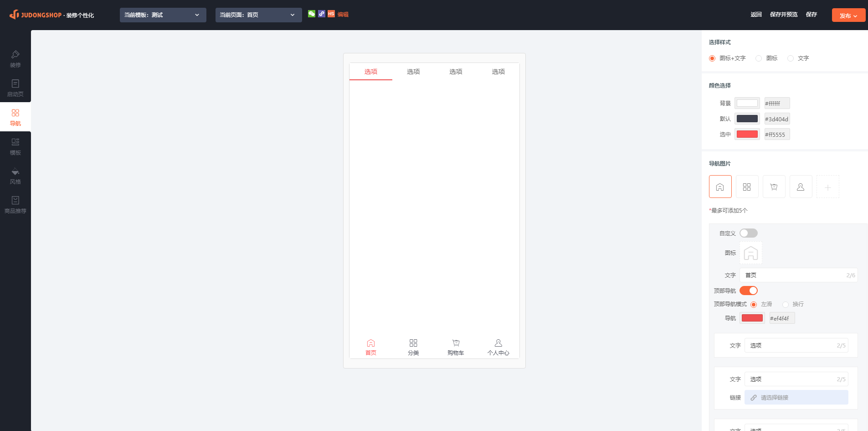The height and width of the screenshot is (431, 868).
Task: Switch to first 选项 tab in preview
Action: [371, 72]
